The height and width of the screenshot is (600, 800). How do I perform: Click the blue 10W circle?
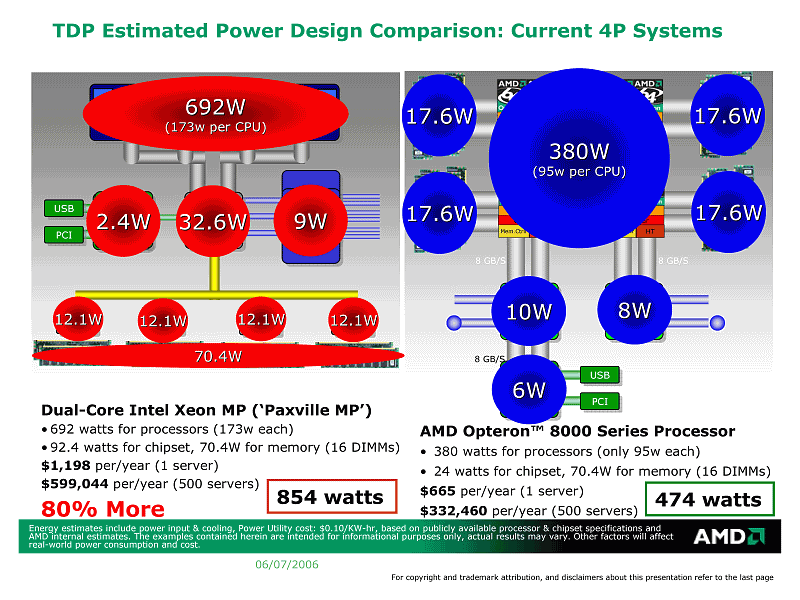point(529,311)
